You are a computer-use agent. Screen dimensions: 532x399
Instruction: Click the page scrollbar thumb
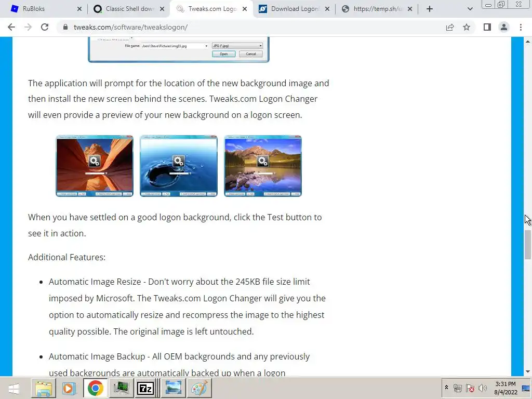pyautogui.click(x=528, y=245)
